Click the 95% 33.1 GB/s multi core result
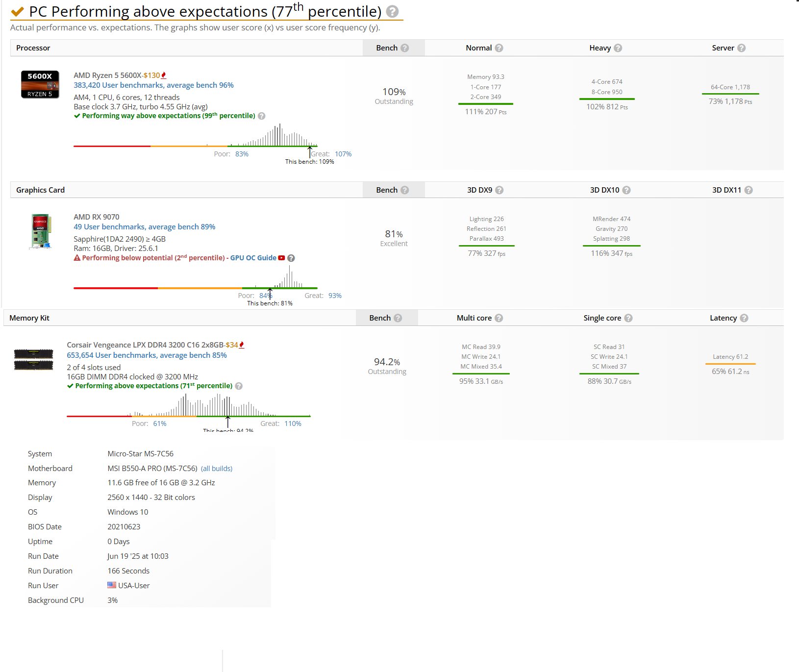Viewport: 799px width, 672px height. tap(481, 381)
